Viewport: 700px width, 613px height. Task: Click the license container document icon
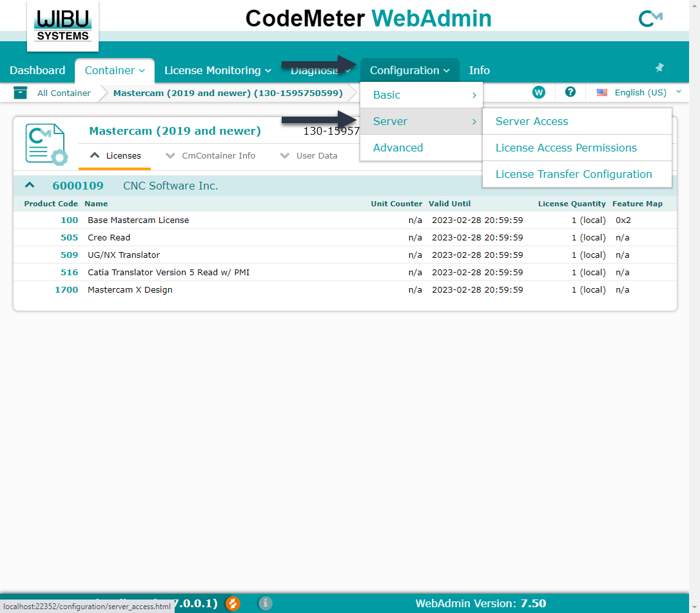(x=46, y=144)
